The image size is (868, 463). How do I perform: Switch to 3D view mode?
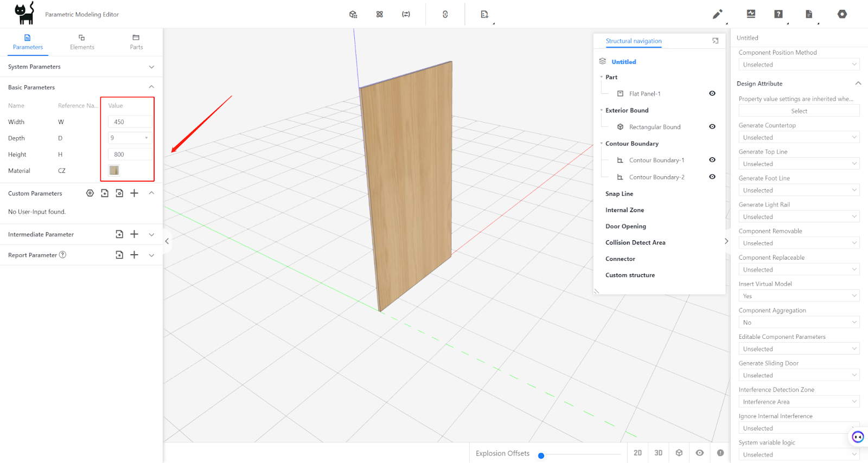tap(658, 453)
